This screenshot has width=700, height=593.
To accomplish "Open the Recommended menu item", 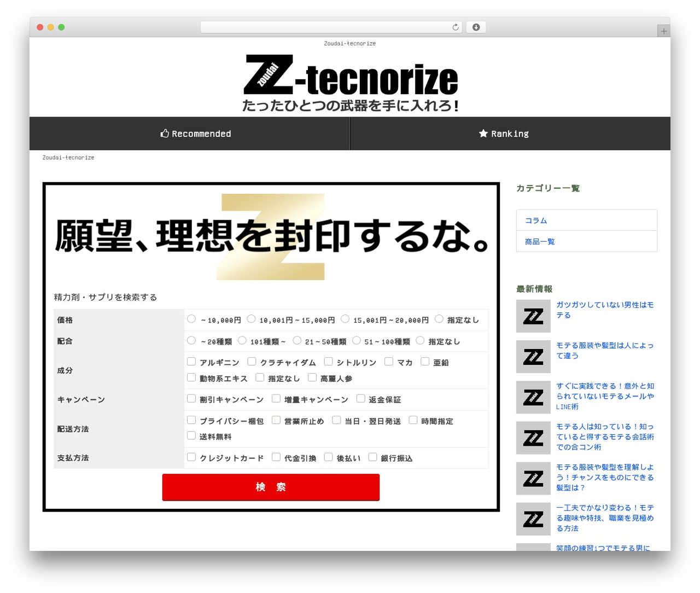I will click(195, 133).
